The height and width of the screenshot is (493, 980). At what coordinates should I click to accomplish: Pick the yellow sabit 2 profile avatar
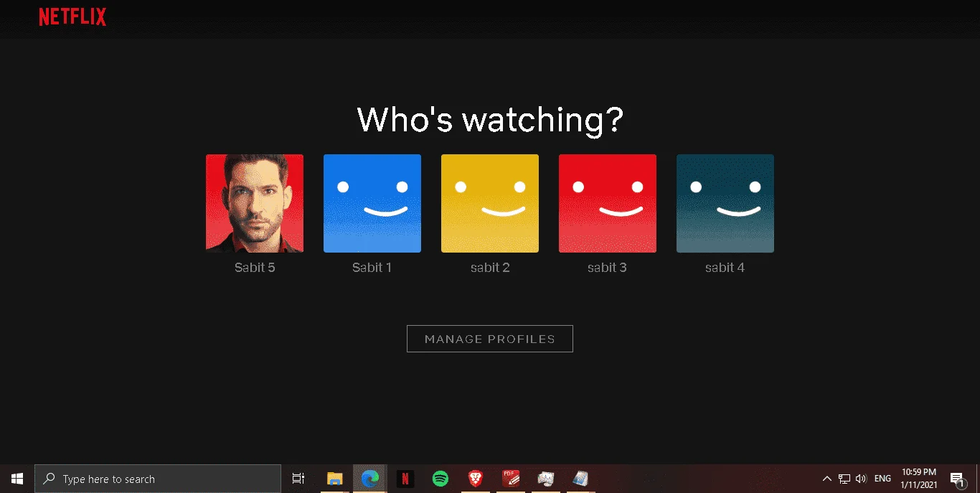click(x=490, y=203)
